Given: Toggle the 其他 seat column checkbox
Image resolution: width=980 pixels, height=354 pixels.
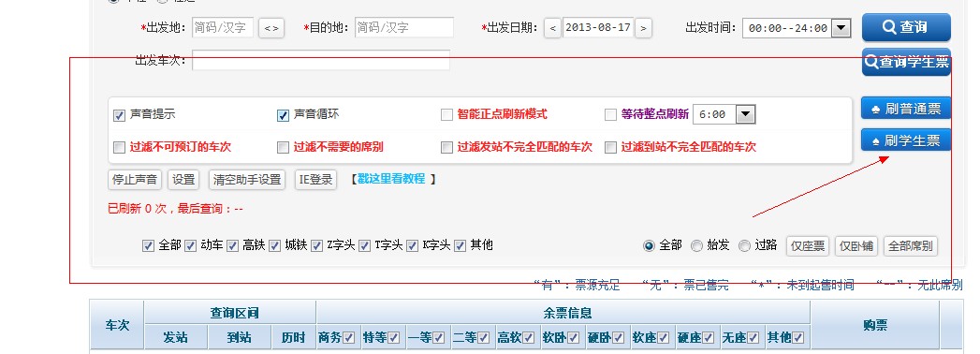Looking at the screenshot, I should click(x=798, y=338).
